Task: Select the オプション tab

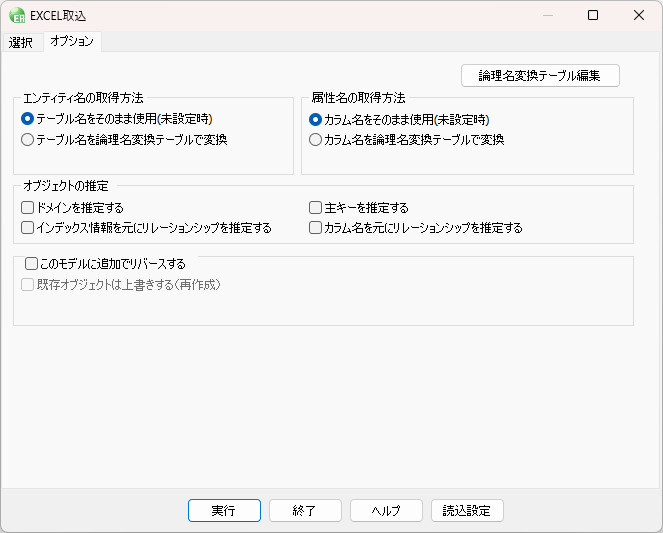Action: pos(72,41)
